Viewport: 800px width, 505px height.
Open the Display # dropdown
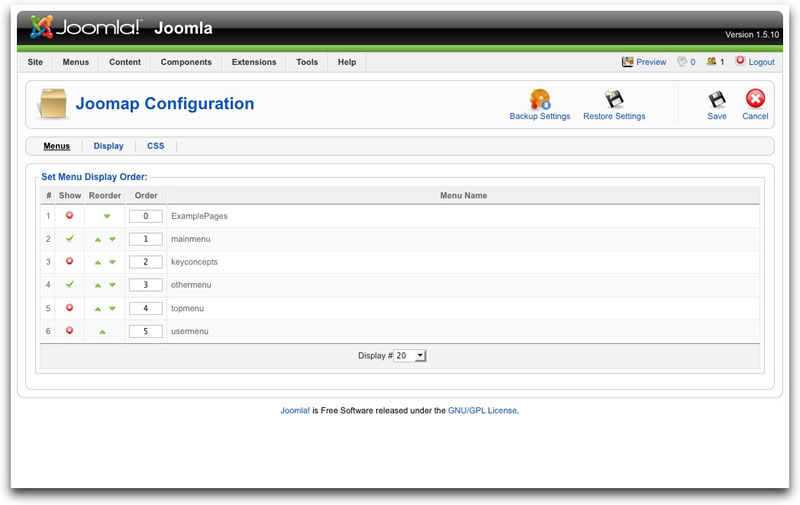[410, 356]
